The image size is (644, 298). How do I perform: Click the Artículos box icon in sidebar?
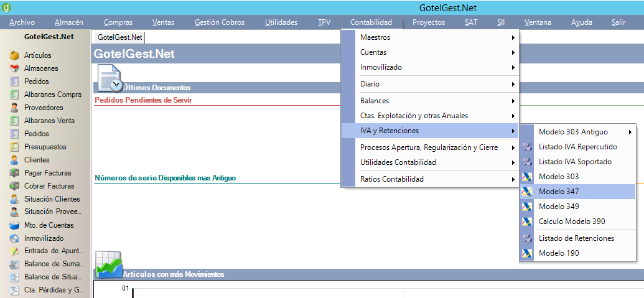click(x=15, y=55)
